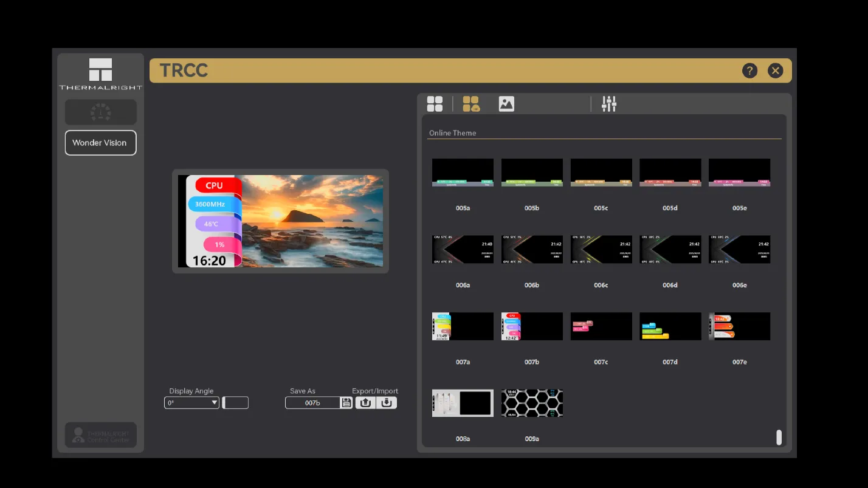Click the Thermalright logo

[x=100, y=74]
